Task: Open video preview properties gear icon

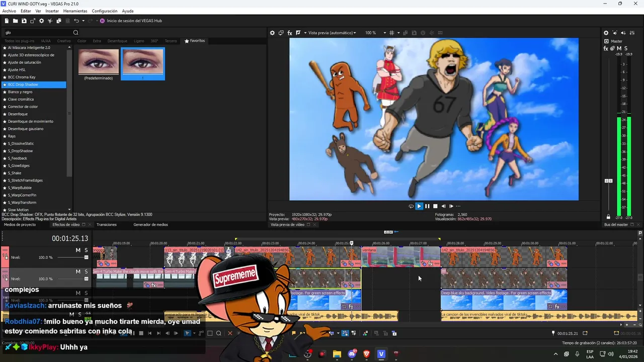Action: click(x=272, y=33)
